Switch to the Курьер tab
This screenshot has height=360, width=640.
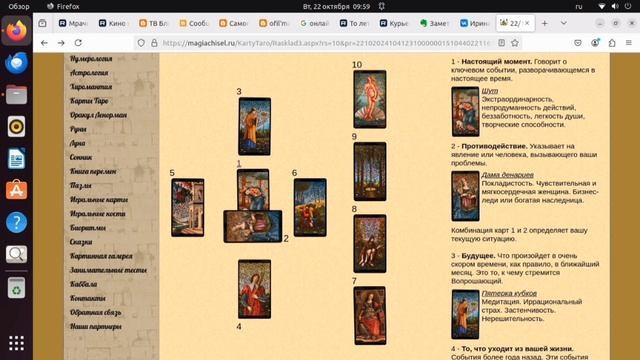(x=394, y=23)
